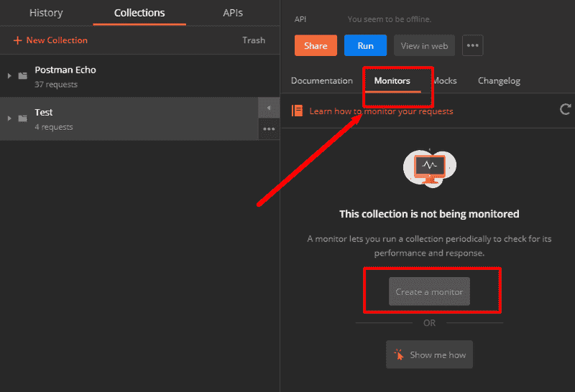The width and height of the screenshot is (575, 392).
Task: Click the book icon beside the learn link
Action: (297, 111)
